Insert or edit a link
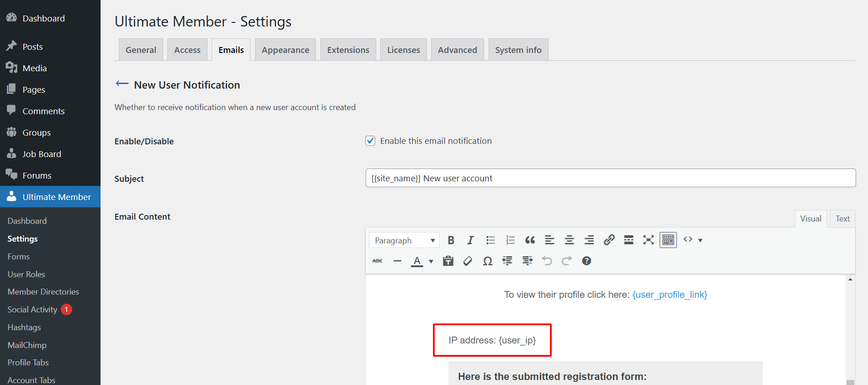Image resolution: width=868 pixels, height=385 pixels. [609, 240]
